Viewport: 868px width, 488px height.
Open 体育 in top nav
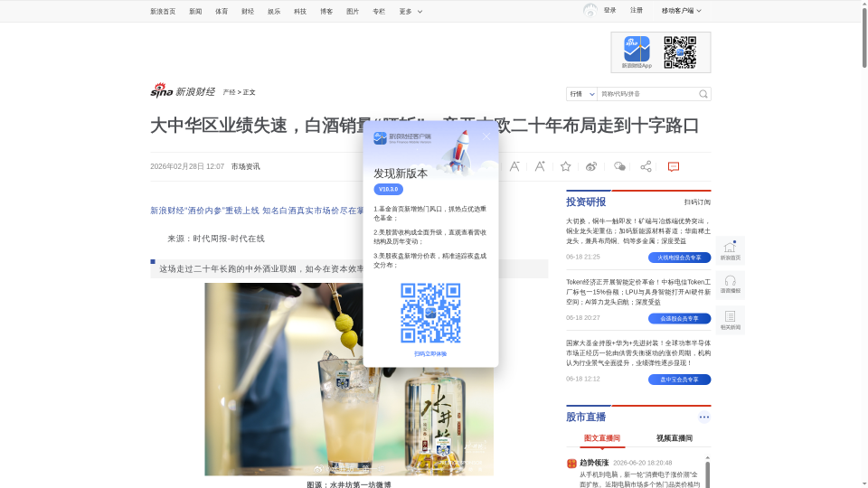pyautogui.click(x=222, y=11)
